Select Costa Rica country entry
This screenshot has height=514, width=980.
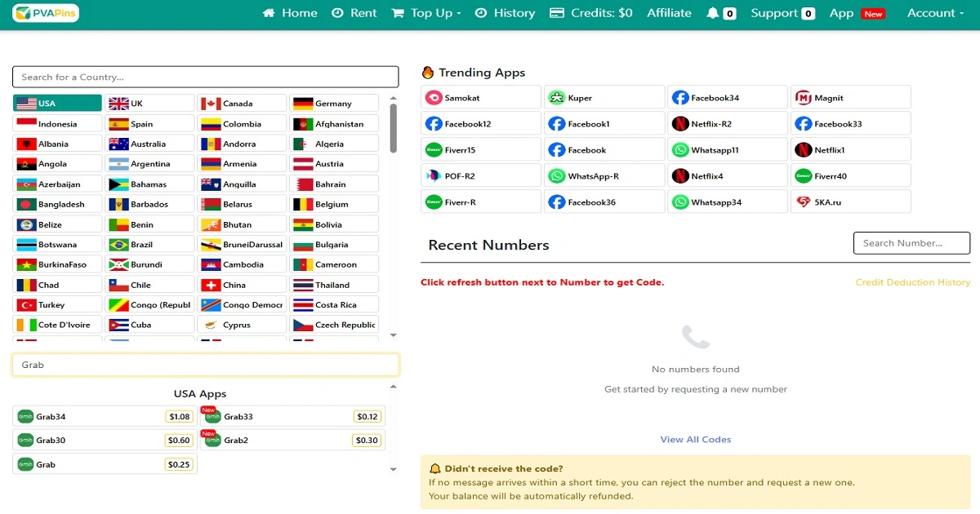click(x=335, y=304)
